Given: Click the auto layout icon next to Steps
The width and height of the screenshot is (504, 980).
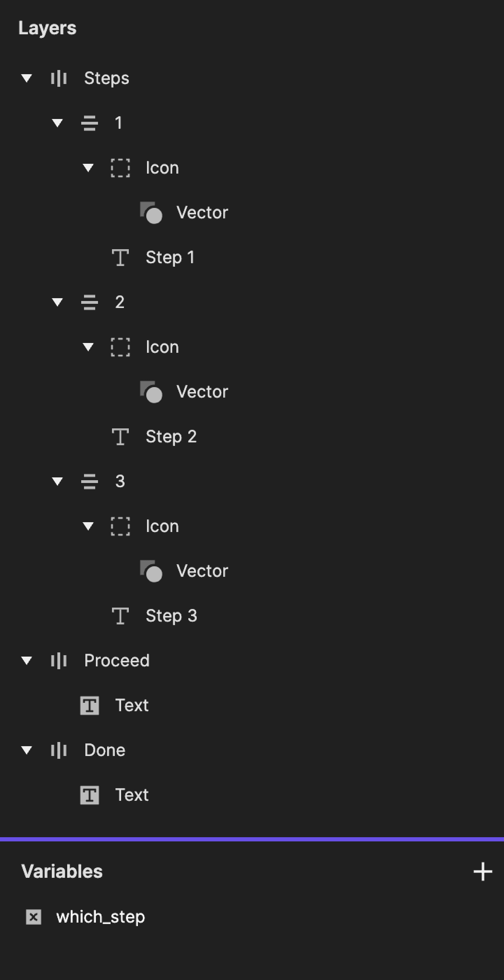Looking at the screenshot, I should [58, 78].
